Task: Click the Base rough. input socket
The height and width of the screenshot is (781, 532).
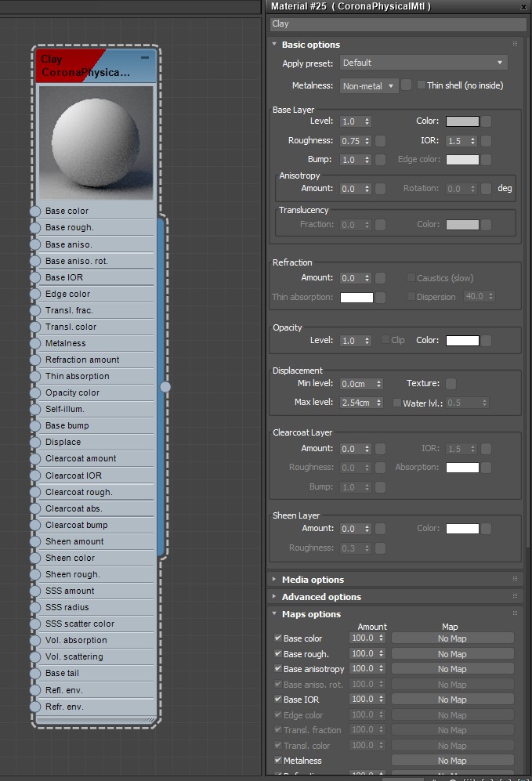Action: click(x=35, y=228)
